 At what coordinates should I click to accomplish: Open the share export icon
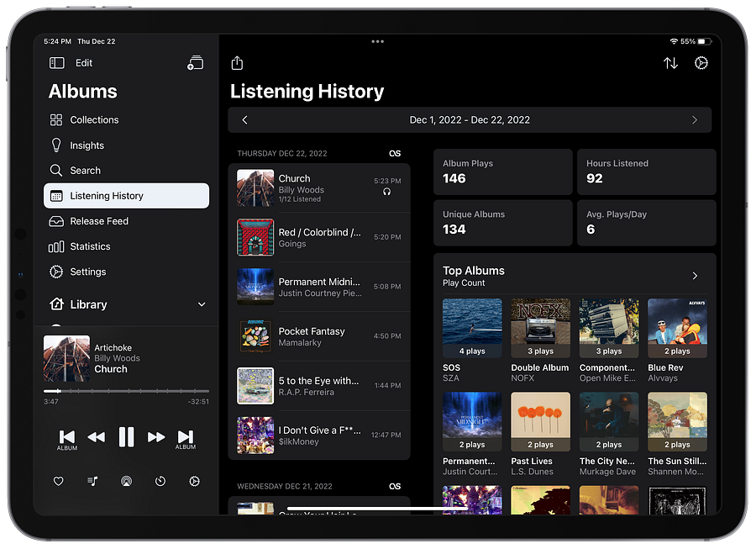point(237,63)
